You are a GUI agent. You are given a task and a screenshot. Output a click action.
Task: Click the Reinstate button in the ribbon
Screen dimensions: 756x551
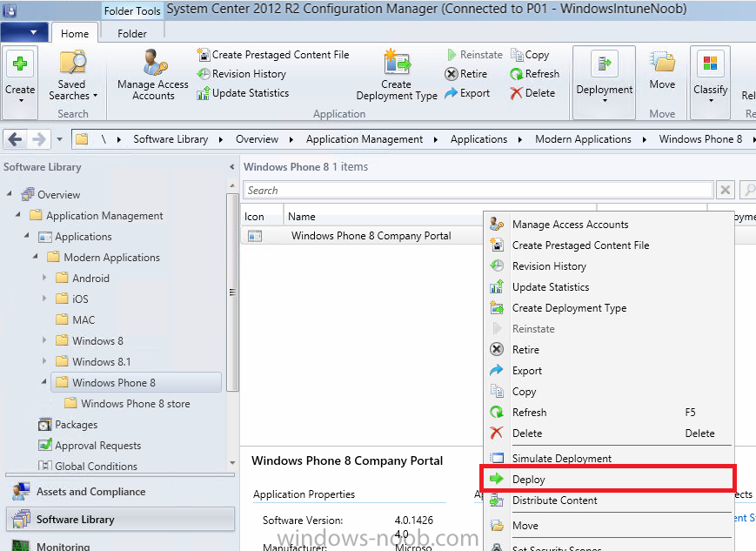pyautogui.click(x=475, y=55)
